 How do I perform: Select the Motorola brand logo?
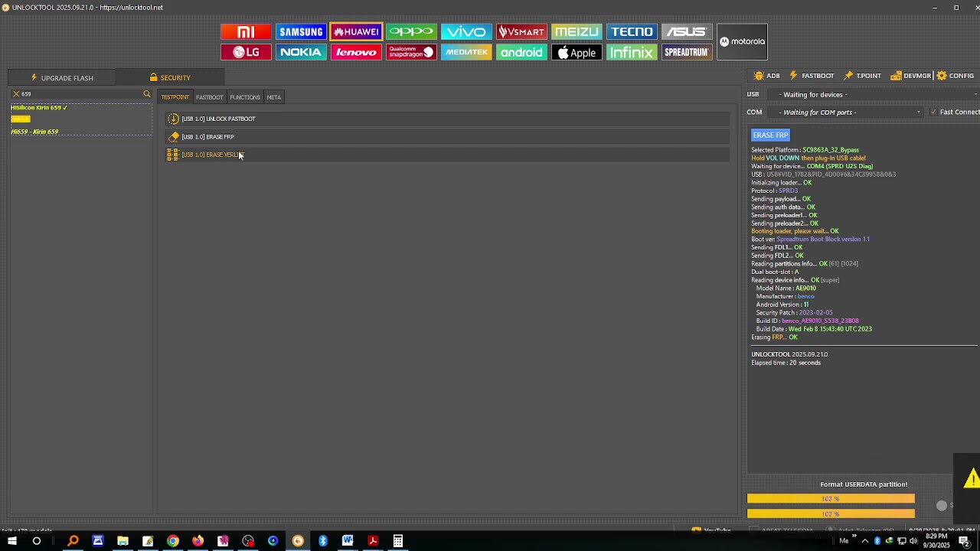point(742,41)
